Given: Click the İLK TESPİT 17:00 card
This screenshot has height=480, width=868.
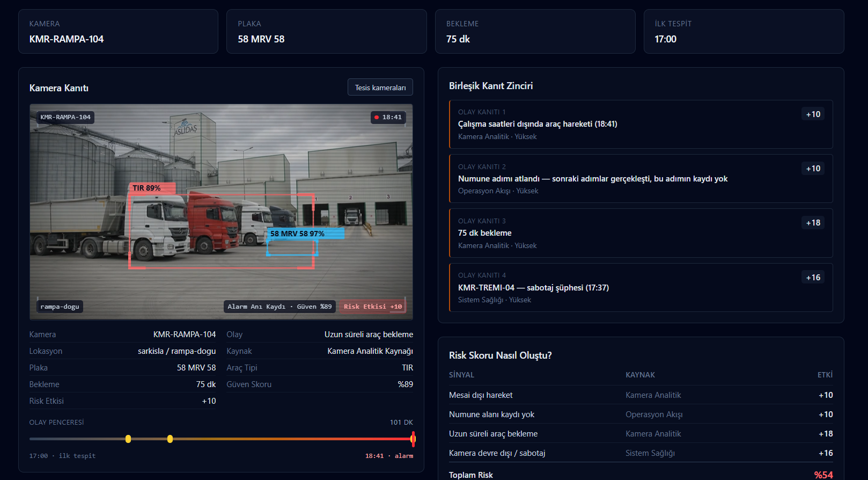Looking at the screenshot, I should [744, 32].
